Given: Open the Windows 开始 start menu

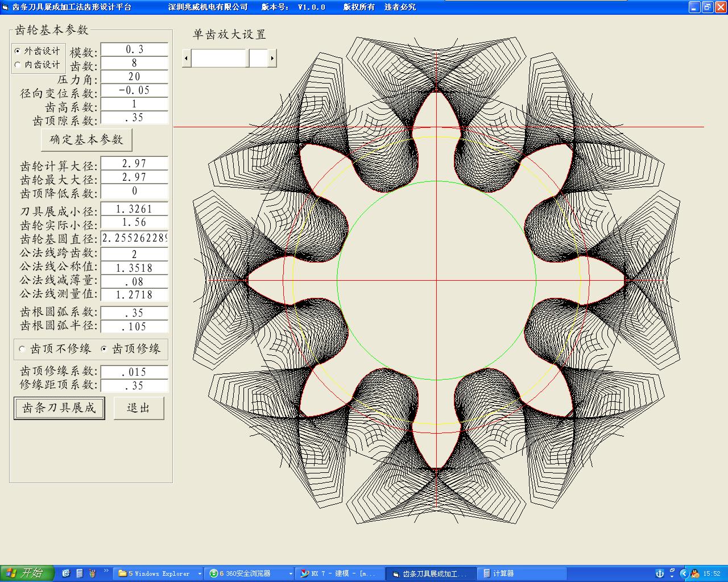Looking at the screenshot, I should click(27, 573).
